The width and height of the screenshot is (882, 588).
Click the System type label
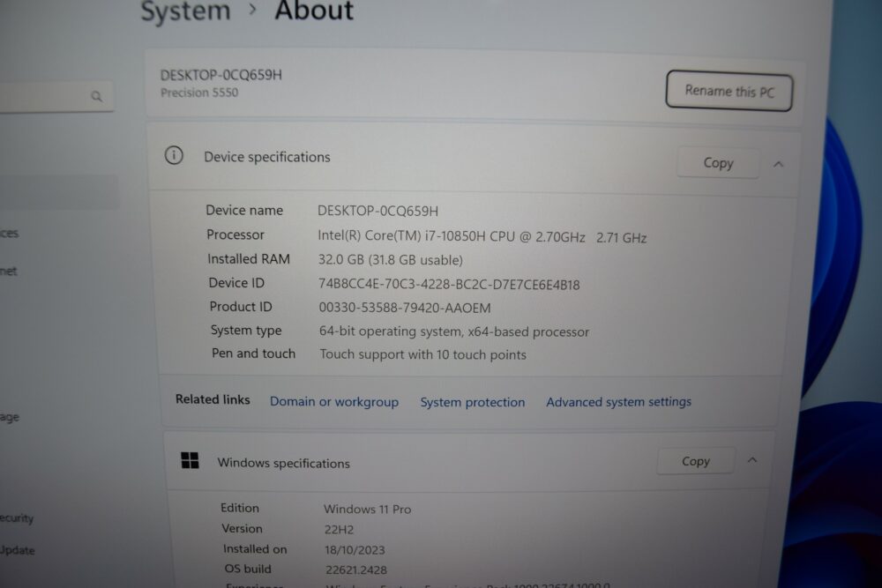(x=246, y=331)
